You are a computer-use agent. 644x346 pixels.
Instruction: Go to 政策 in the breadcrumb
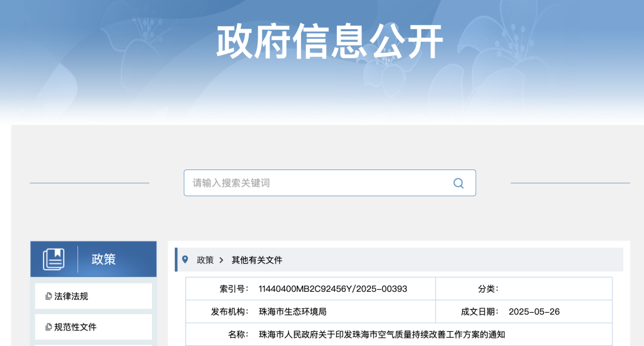pos(205,260)
